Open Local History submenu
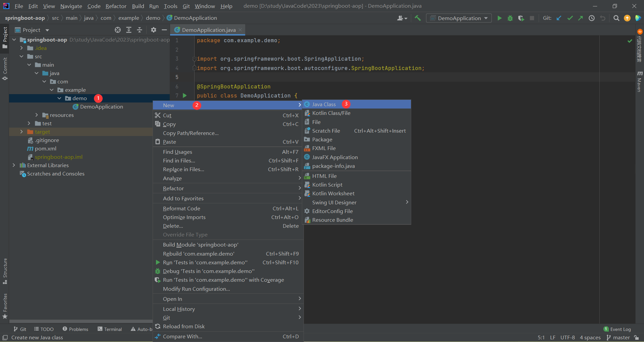This screenshot has height=342, width=644. click(228, 309)
